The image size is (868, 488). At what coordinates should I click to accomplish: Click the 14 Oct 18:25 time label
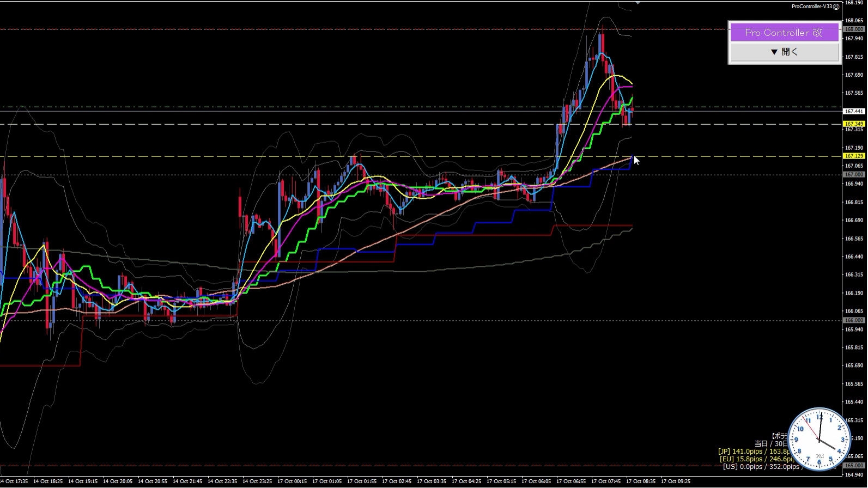coord(48,481)
